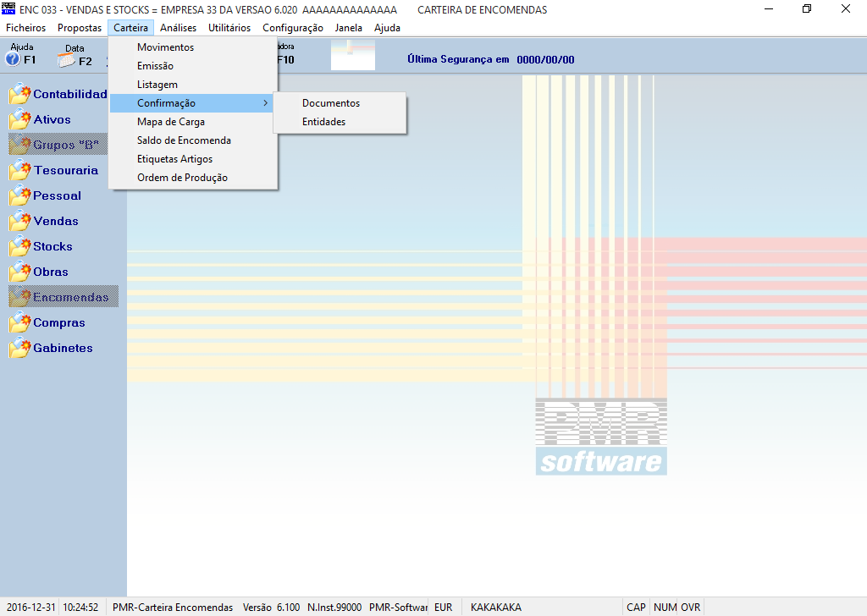The width and height of the screenshot is (867, 616).
Task: Open the Utilitários menu
Action: (229, 28)
